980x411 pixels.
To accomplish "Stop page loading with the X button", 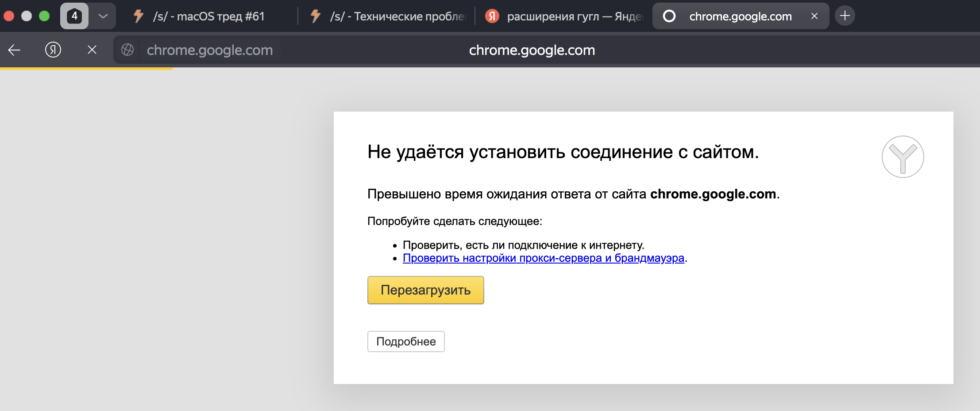I will tap(92, 50).
